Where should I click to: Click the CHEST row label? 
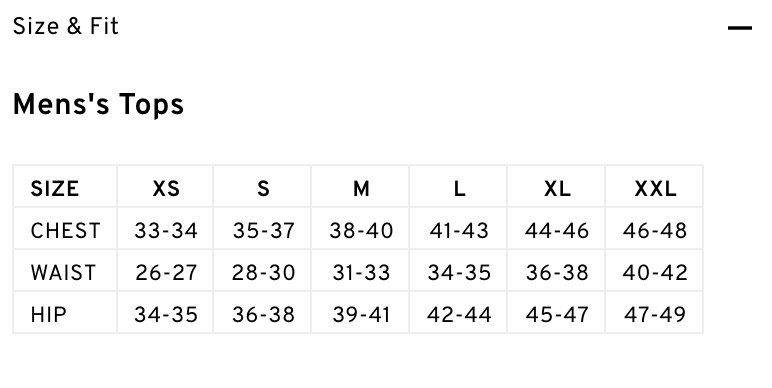[65, 231]
